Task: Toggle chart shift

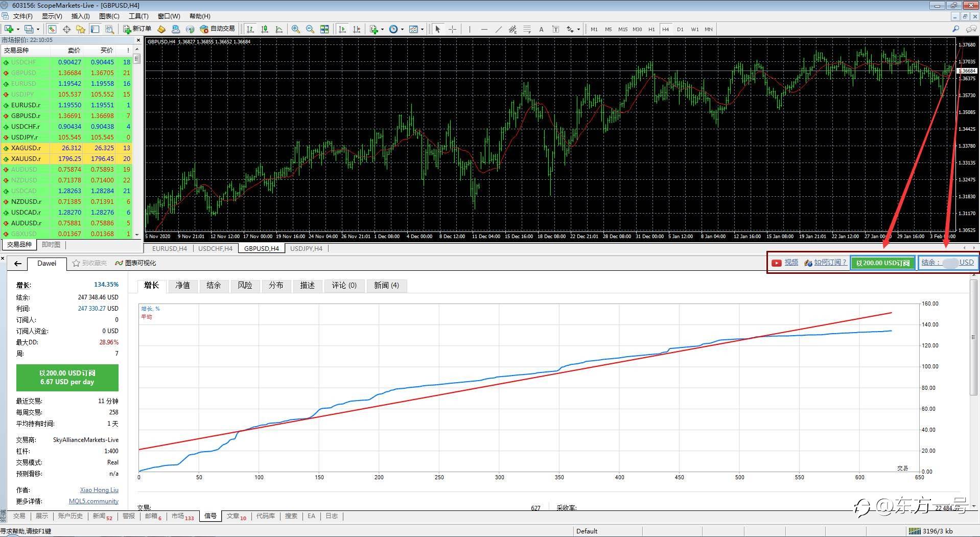Action: pyautogui.click(x=356, y=29)
